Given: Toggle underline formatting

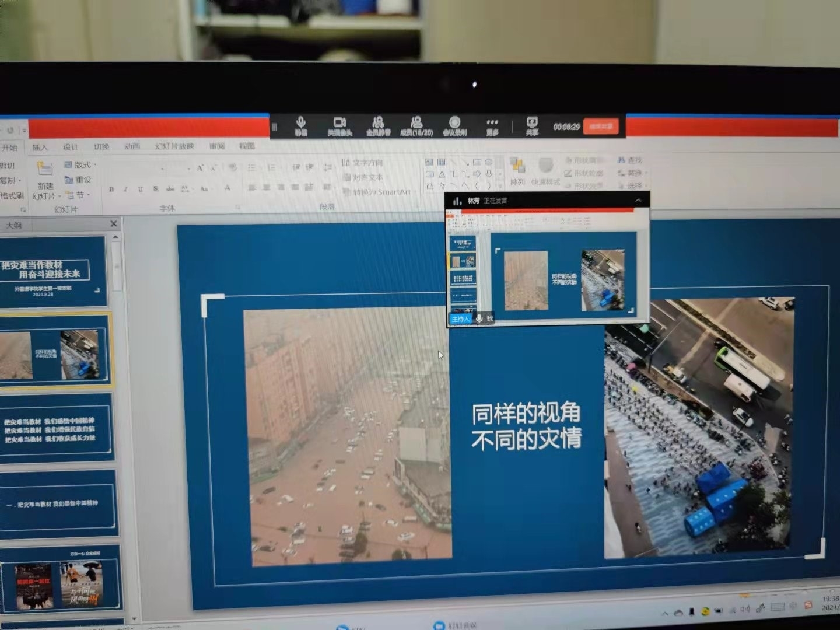Looking at the screenshot, I should 141,189.
